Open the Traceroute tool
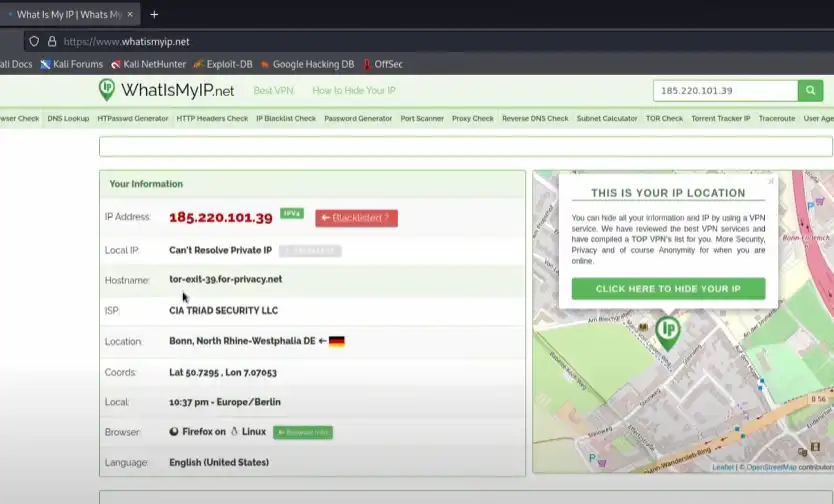Viewport: 834px width, 504px height. pyautogui.click(x=777, y=119)
